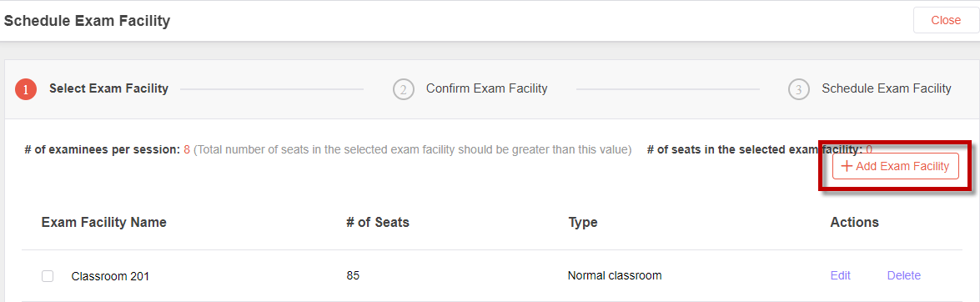
Task: Edit the Classroom 201 facility
Action: pos(840,276)
